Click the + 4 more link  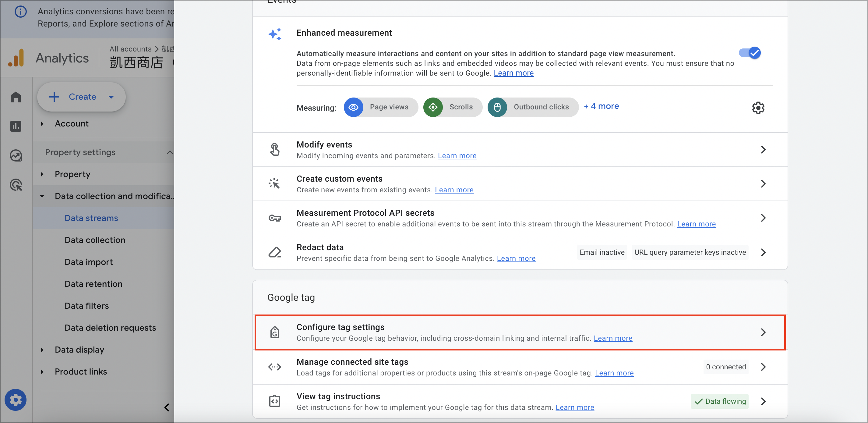tap(602, 106)
